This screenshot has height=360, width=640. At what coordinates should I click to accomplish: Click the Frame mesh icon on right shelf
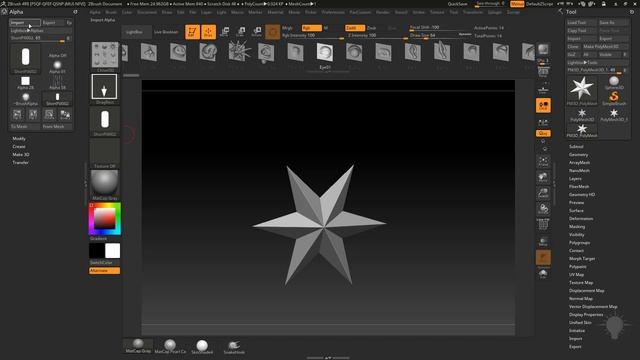point(543,161)
